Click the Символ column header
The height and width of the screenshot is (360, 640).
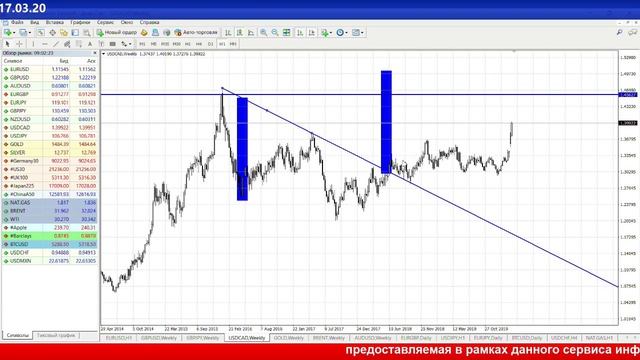click(x=13, y=61)
